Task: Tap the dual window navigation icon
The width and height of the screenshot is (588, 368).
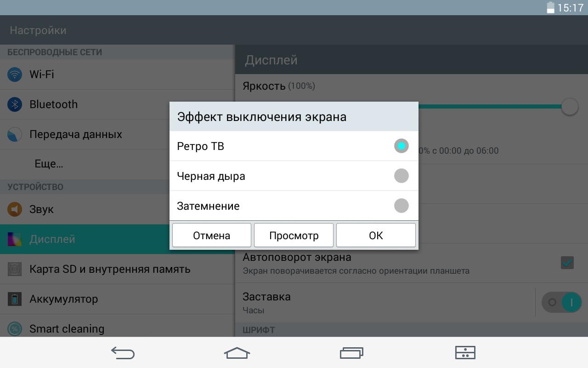Action: [x=465, y=353]
